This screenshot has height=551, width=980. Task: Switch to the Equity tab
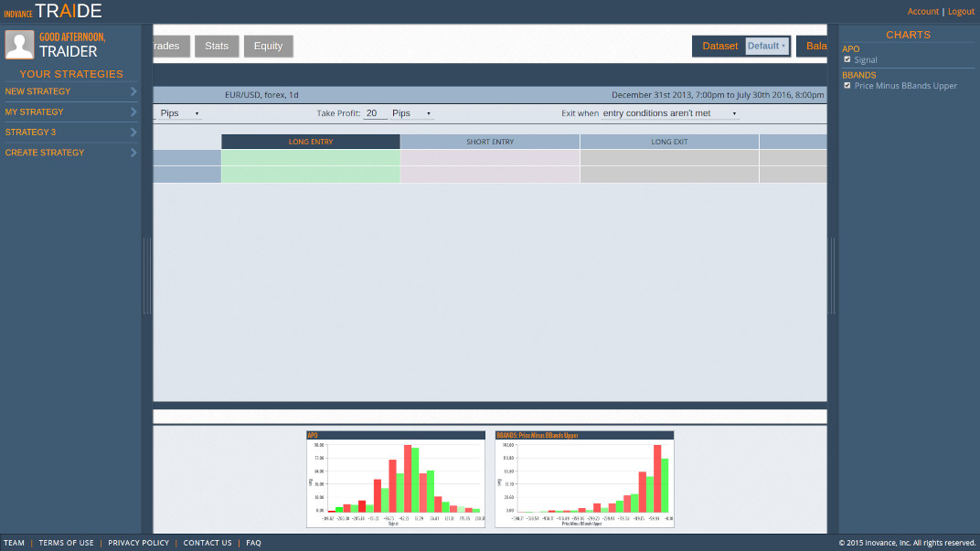coord(268,46)
